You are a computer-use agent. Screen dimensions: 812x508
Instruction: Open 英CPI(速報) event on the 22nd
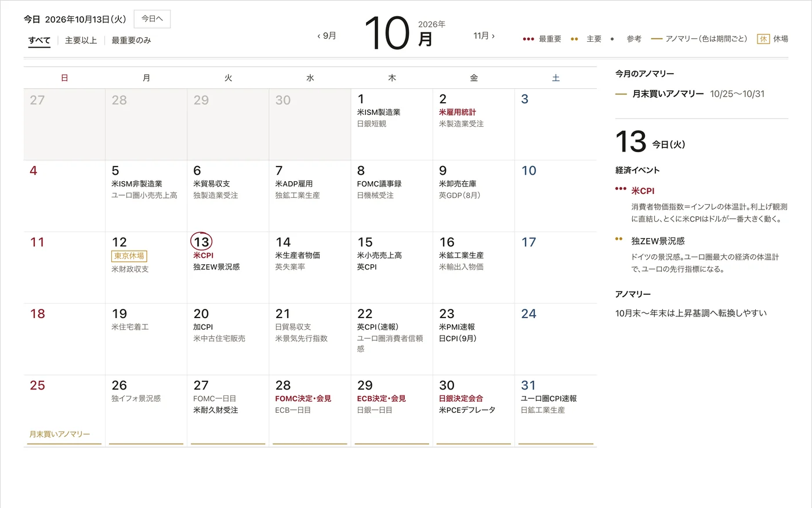coord(378,327)
